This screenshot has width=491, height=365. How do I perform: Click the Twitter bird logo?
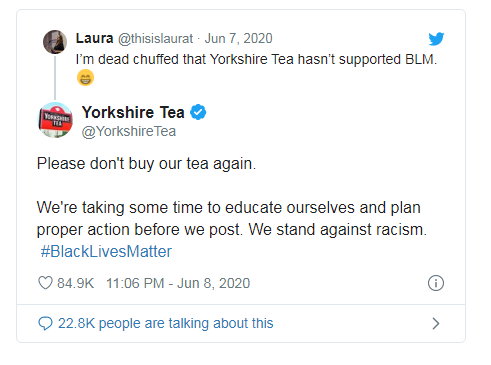point(436,39)
